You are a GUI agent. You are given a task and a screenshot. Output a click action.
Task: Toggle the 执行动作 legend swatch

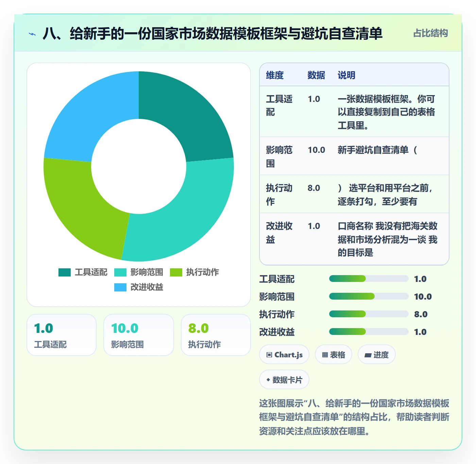pos(176,272)
